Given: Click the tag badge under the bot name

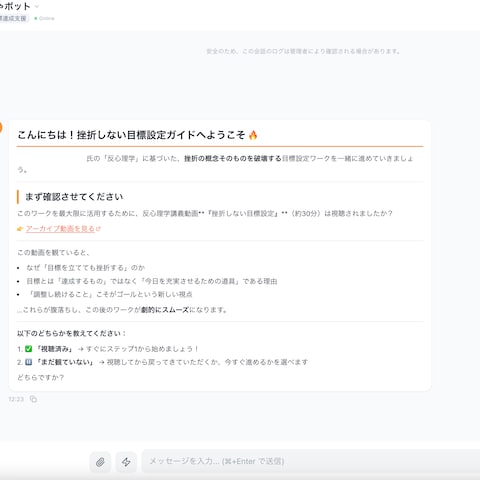Looking at the screenshot, I should 14,18.
